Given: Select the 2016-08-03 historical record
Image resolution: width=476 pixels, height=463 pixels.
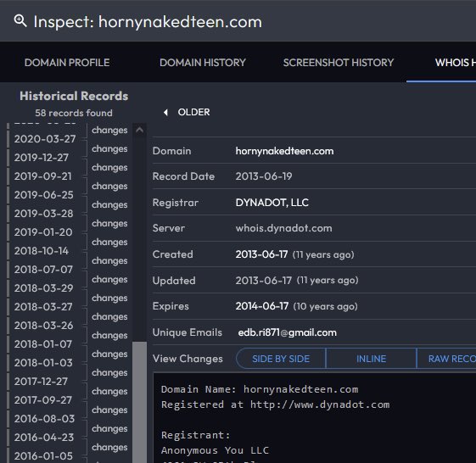Looking at the screenshot, I should [x=44, y=419].
